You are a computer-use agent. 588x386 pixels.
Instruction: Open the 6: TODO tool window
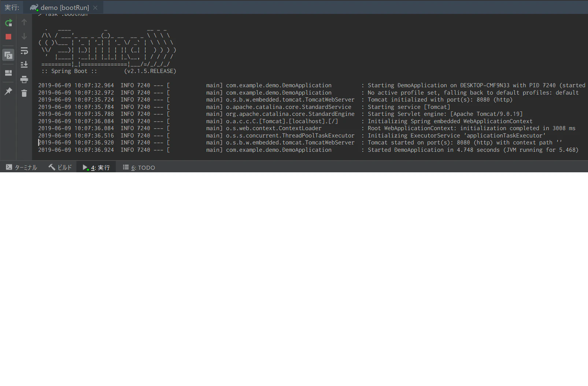click(139, 168)
